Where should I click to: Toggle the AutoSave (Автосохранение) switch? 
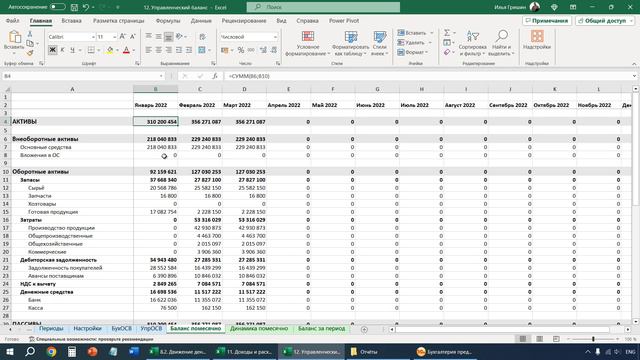pos(58,7)
